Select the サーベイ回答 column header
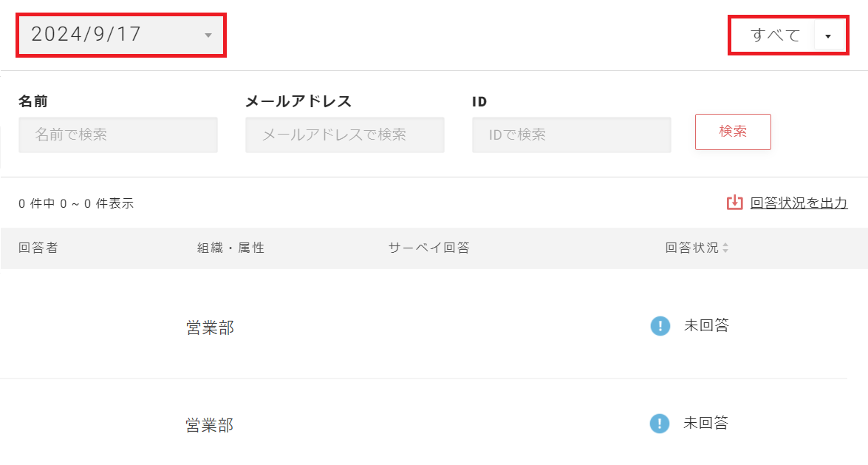This screenshot has height=465, width=868. (429, 248)
